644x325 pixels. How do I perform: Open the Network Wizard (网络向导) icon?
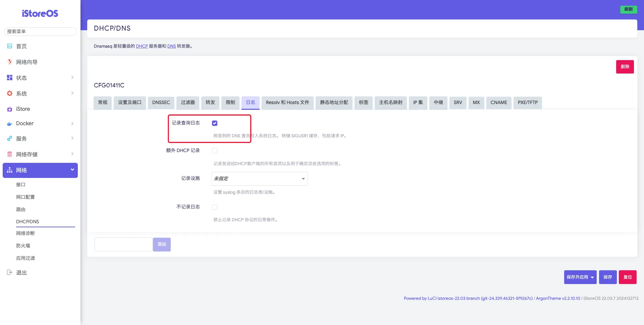coord(10,62)
